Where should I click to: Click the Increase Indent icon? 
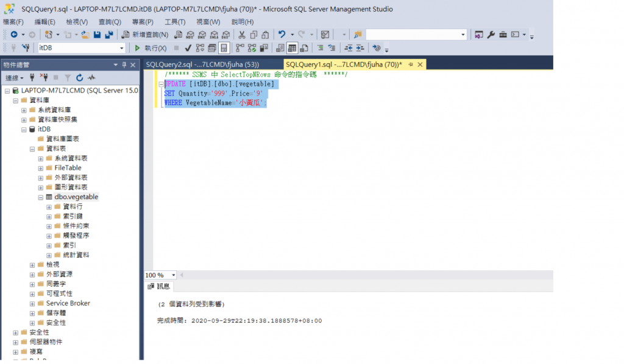tap(360, 47)
